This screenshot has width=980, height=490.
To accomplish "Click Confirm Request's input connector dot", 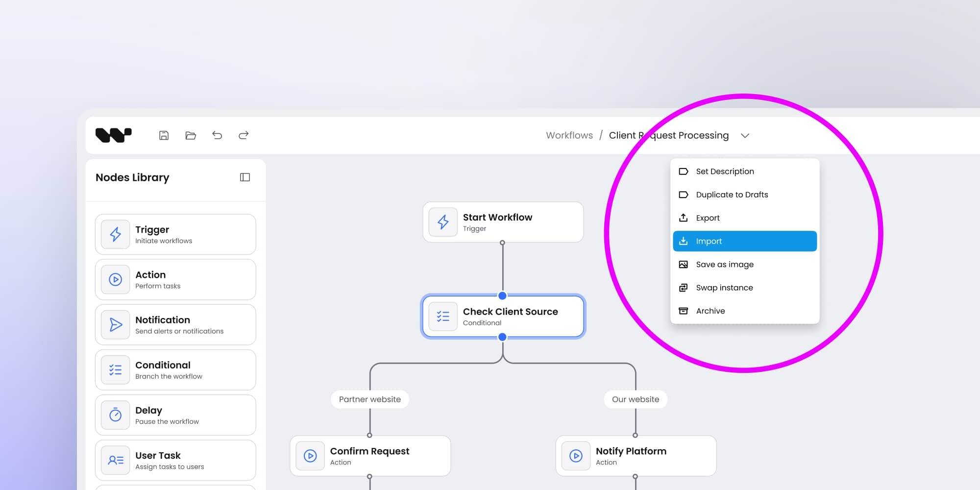I will pos(369,435).
